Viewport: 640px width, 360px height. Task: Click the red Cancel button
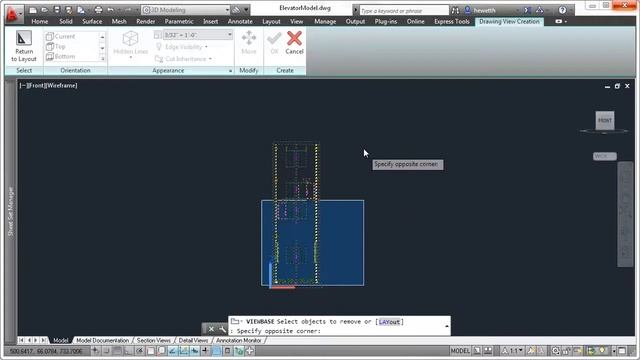coord(294,43)
